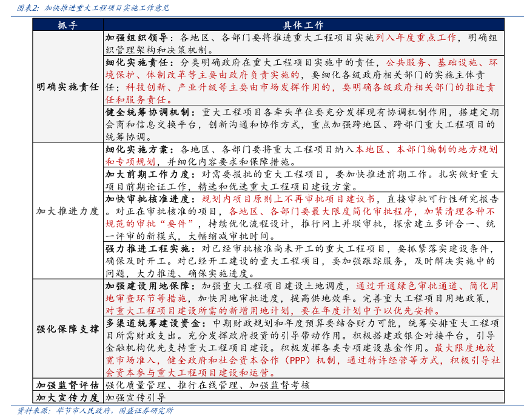Viewport: 524px width, 420px height.
Task: Click the red text "列入年度重点工作"
Action: pyautogui.click(x=415, y=38)
